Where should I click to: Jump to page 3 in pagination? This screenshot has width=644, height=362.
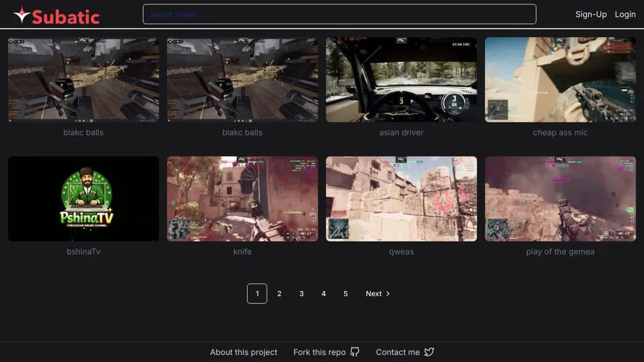[x=301, y=293]
